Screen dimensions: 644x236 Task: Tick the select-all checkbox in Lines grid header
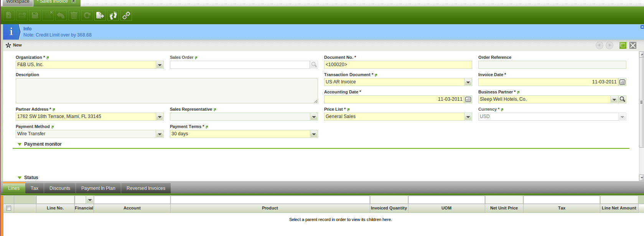8,208
